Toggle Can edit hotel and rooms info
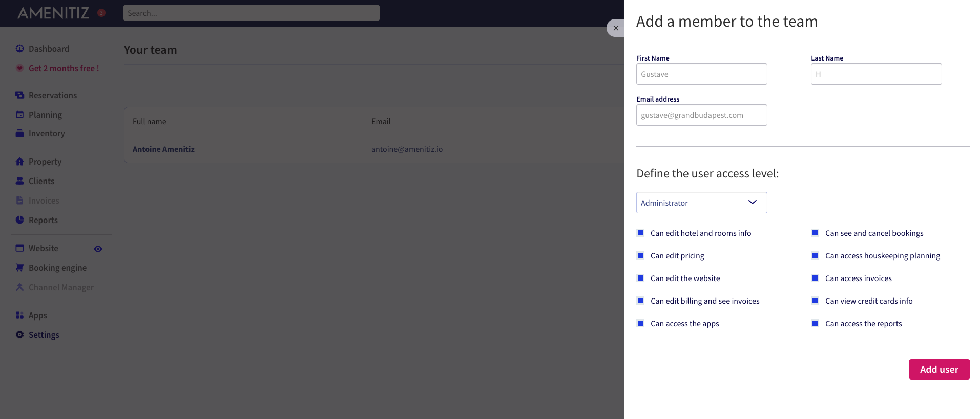This screenshot has width=980, height=419. coord(640,233)
